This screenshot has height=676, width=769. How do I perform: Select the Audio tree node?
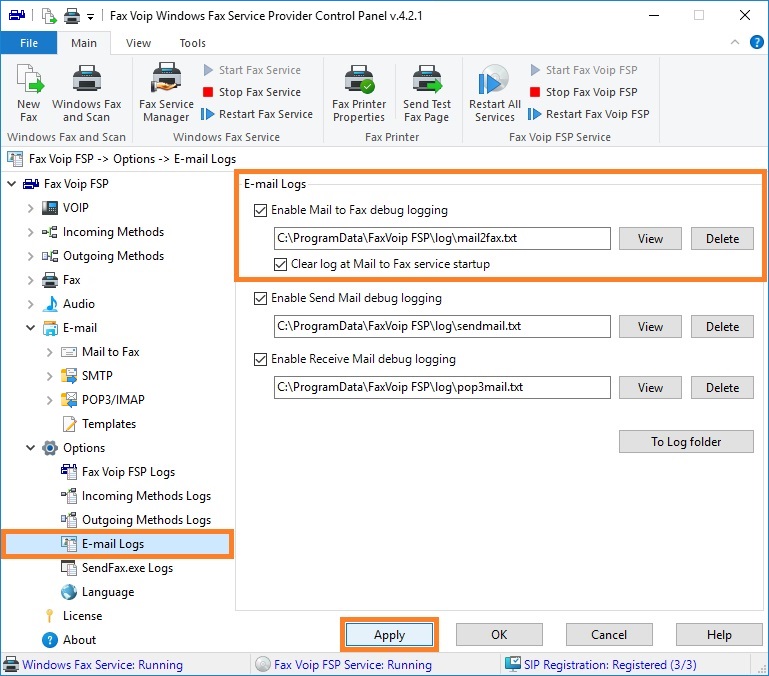tap(78, 304)
